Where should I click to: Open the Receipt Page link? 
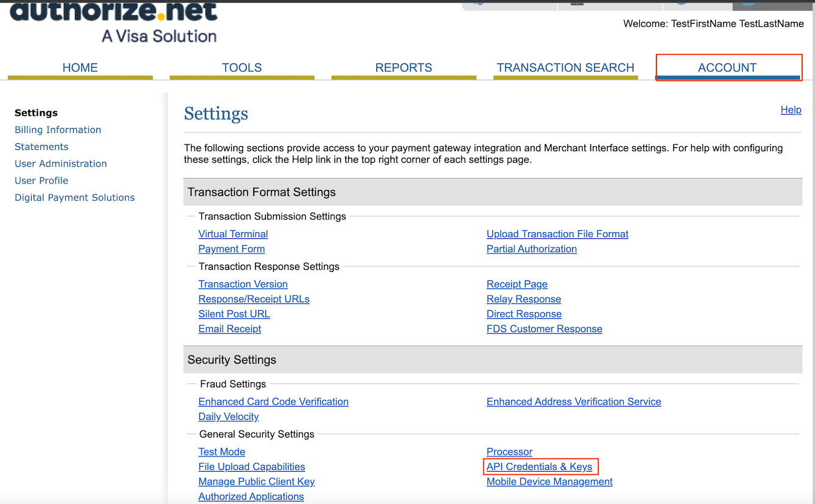pos(517,284)
